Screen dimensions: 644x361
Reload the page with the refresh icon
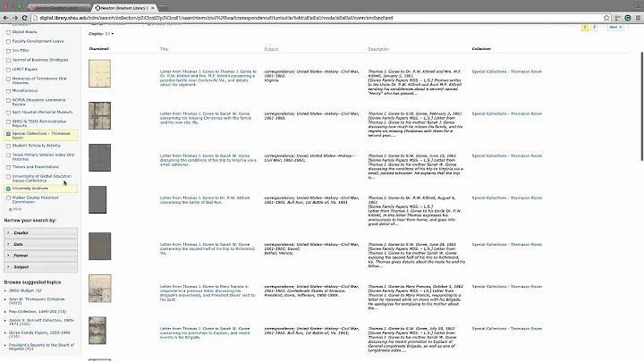pyautogui.click(x=24, y=18)
